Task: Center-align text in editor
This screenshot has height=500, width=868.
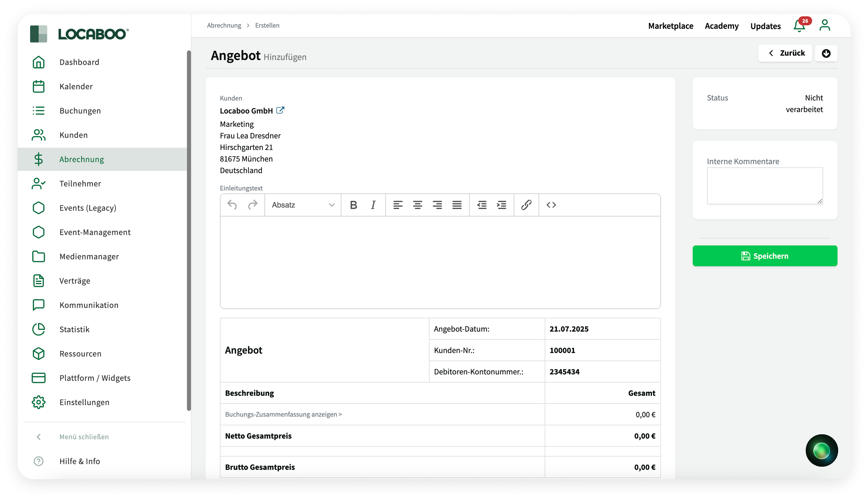Action: coord(417,205)
